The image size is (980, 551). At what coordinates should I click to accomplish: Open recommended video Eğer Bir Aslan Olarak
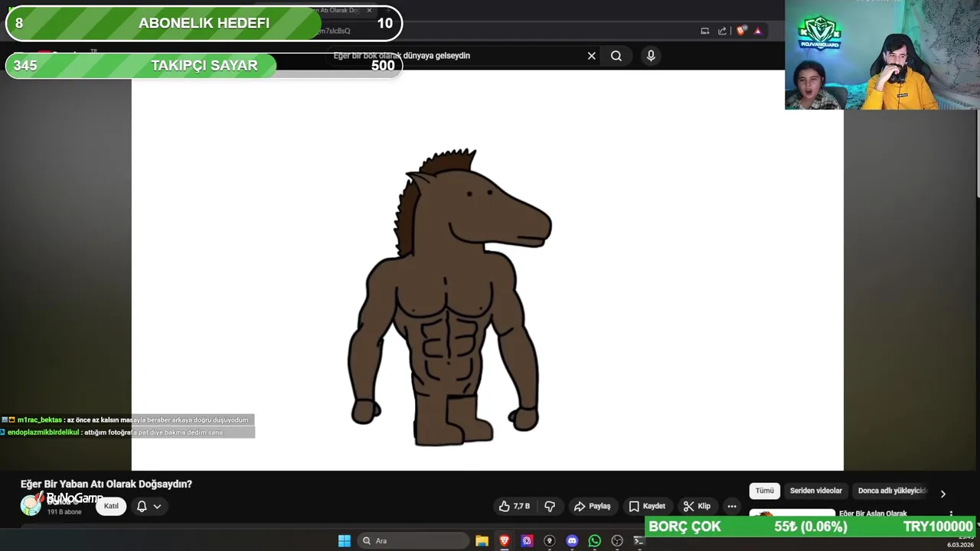[873, 514]
